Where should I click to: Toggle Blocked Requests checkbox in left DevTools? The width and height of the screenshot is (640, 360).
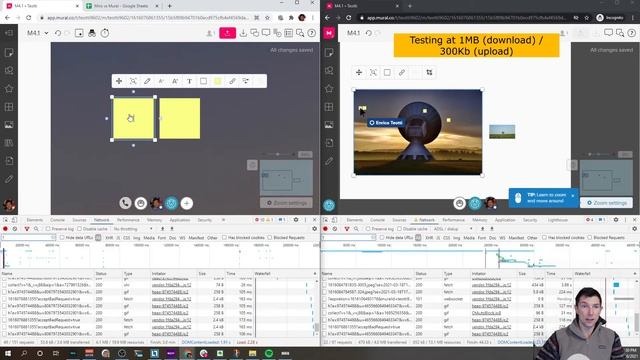[270, 238]
